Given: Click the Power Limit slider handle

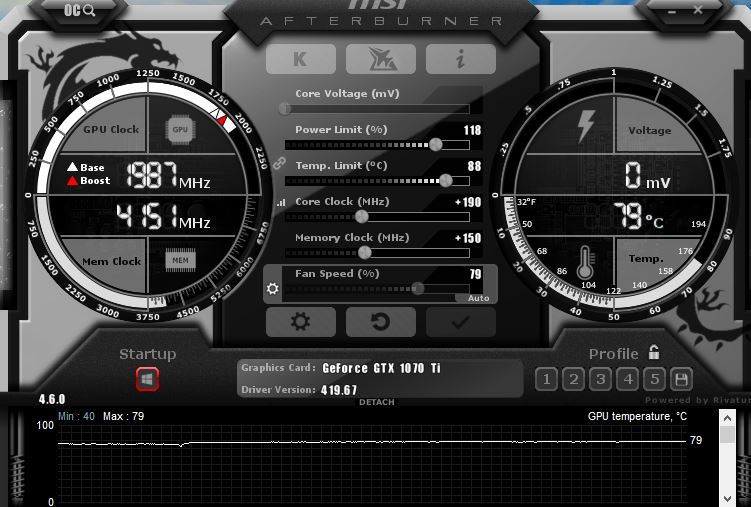Looking at the screenshot, I should 435,144.
